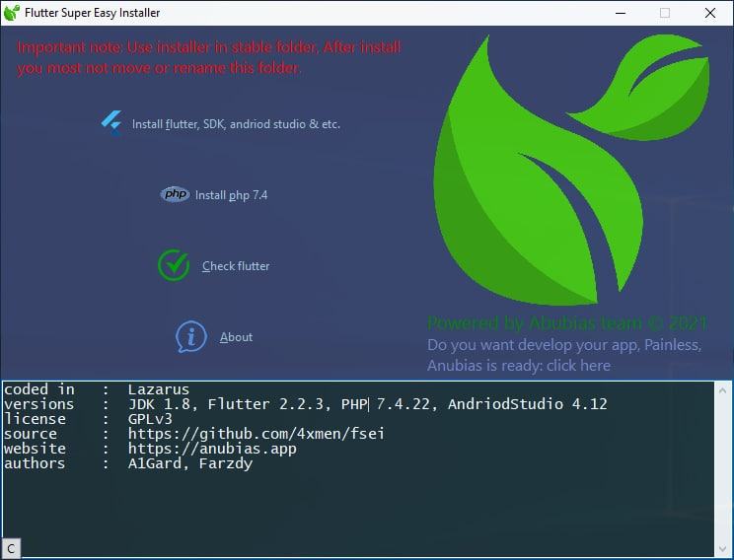Minimize the Flutter Super Easy Installer window
Image resolution: width=734 pixels, height=560 pixels.
click(619, 13)
